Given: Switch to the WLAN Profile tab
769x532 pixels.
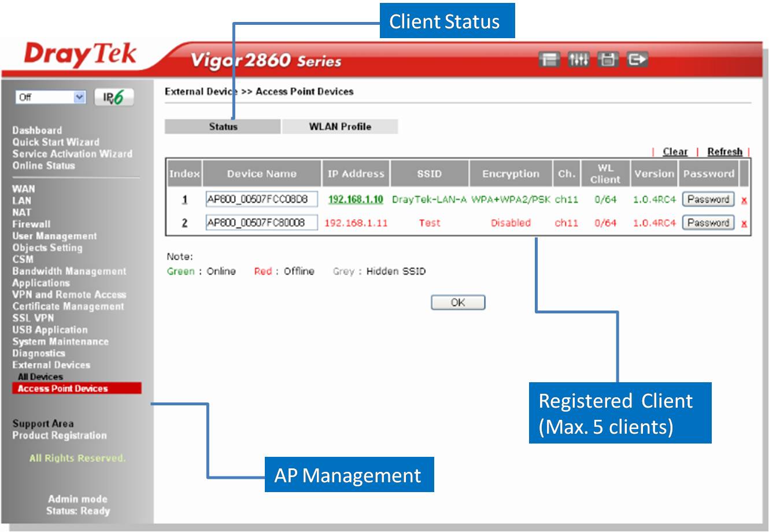Looking at the screenshot, I should pyautogui.click(x=340, y=127).
